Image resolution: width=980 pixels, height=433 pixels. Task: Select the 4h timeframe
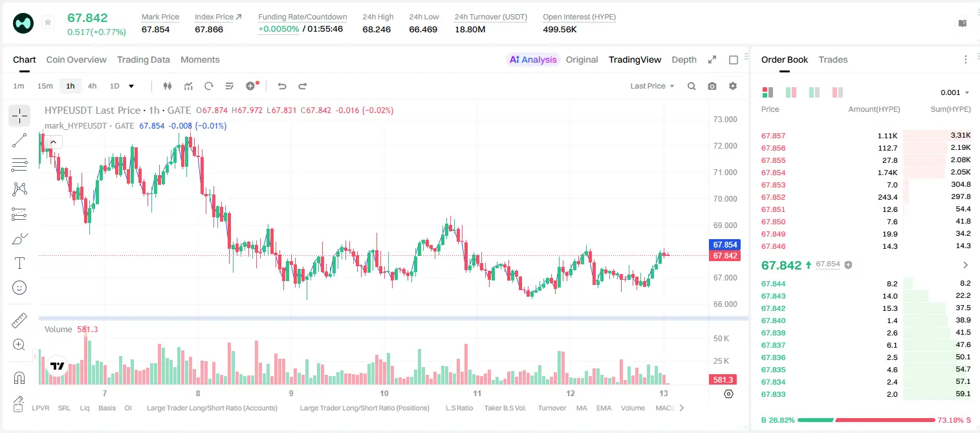pos(93,86)
